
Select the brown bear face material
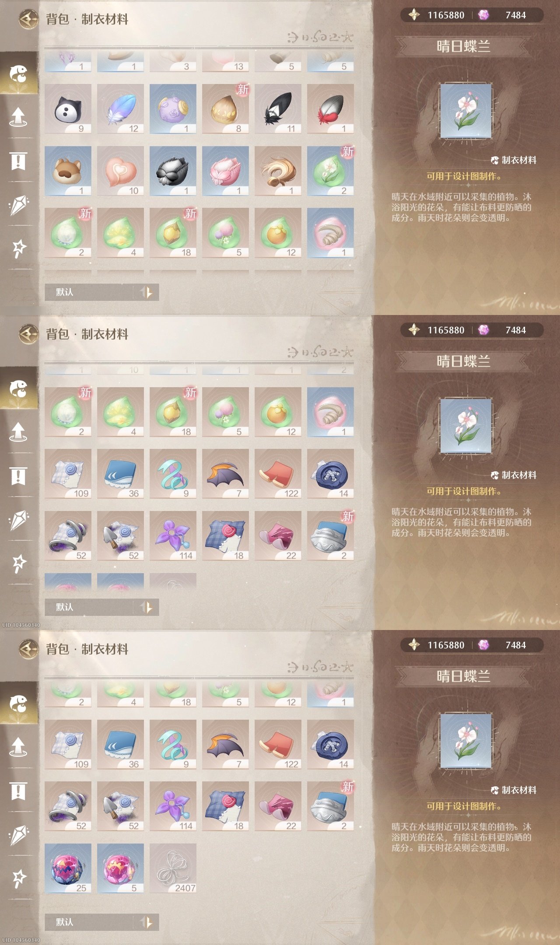point(68,171)
